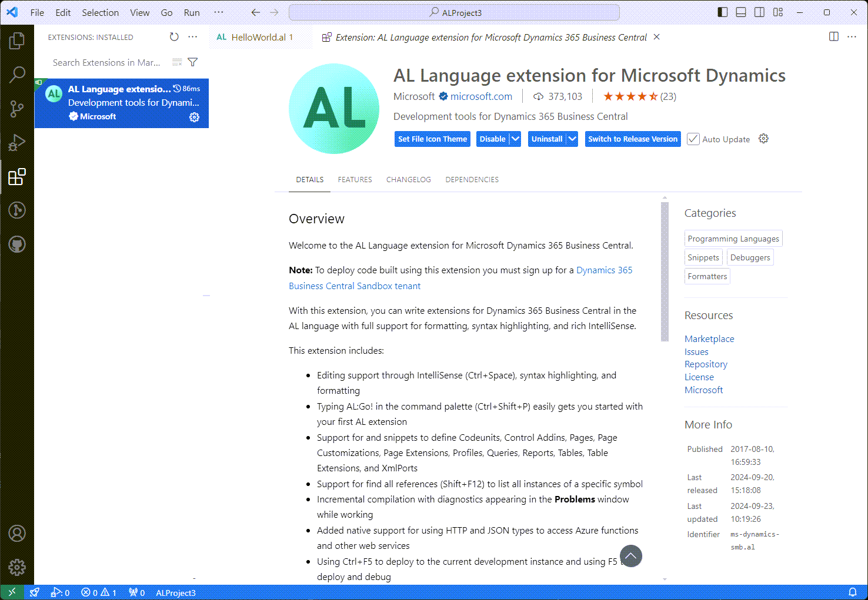Screen dimensions: 868x600
Task: Open the Accounts menu icon
Action: [x=17, y=533]
